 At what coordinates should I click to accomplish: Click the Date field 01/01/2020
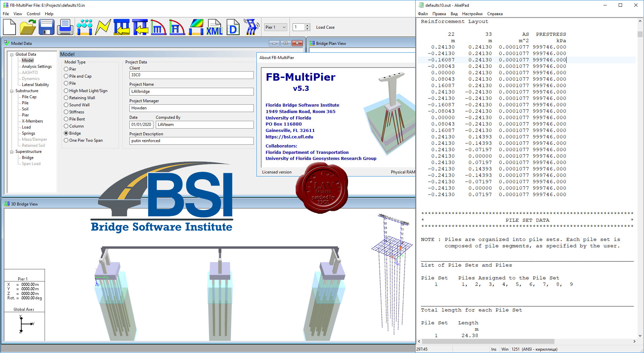pos(141,125)
